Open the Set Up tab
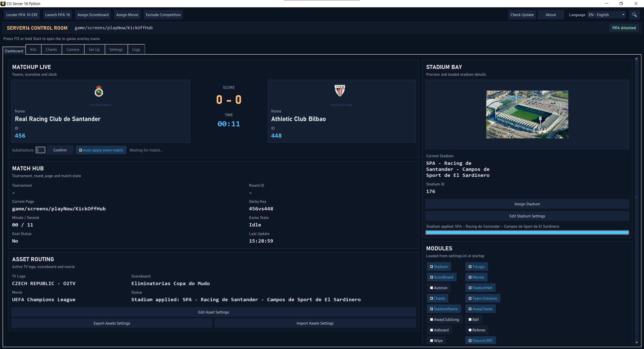This screenshot has height=349, width=644. [x=94, y=49]
